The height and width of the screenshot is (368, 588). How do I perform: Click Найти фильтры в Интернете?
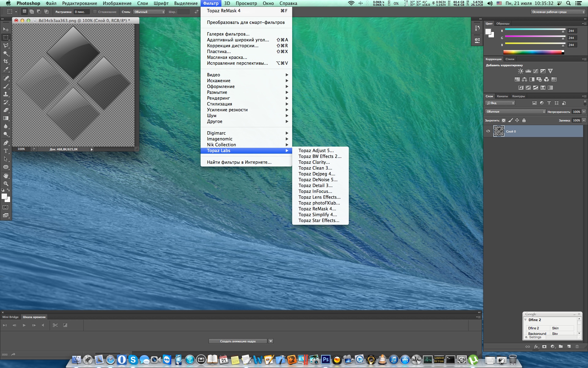click(x=246, y=162)
